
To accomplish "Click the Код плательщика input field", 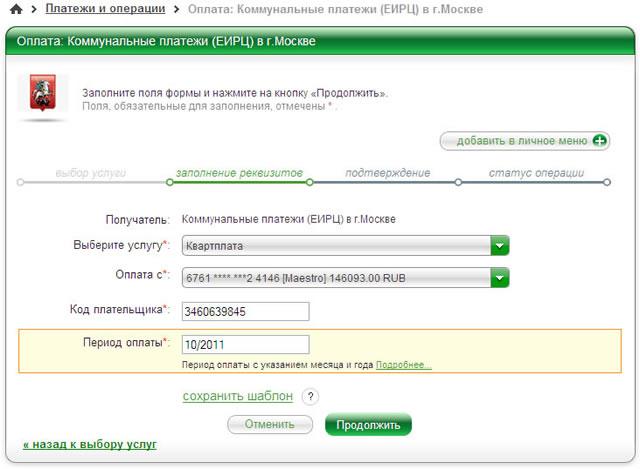I will point(245,312).
